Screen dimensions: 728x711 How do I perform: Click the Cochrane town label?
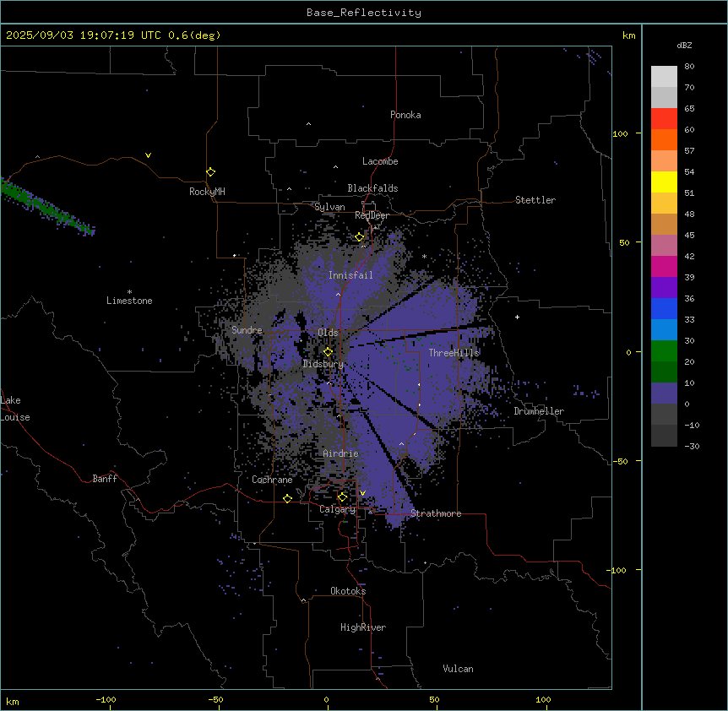click(x=272, y=480)
